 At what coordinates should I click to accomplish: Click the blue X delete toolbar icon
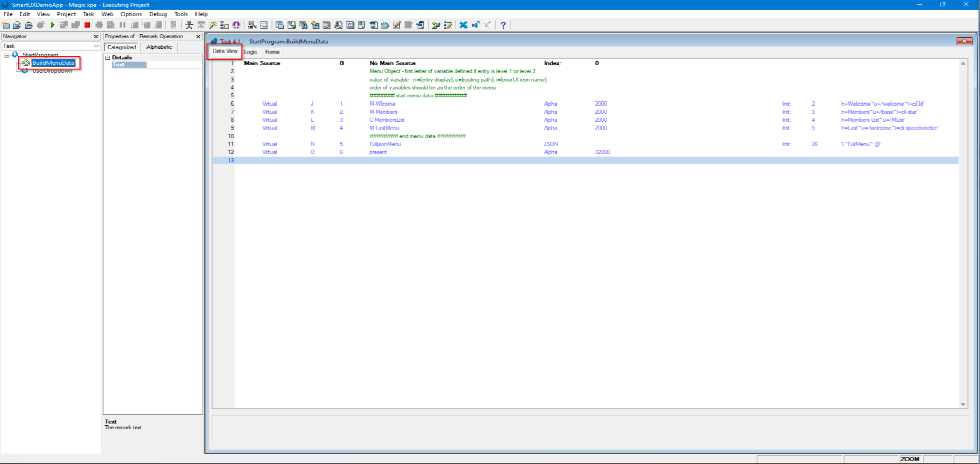463,24
